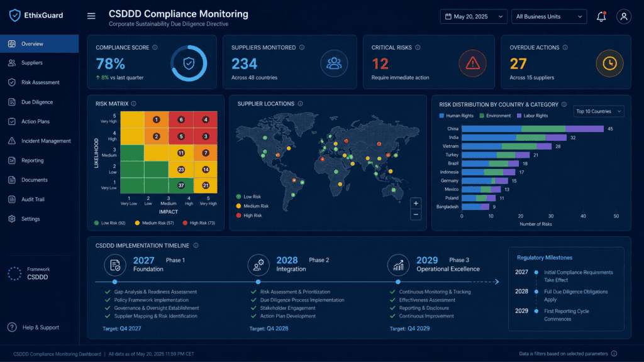Click Target: Q4 2028 text
The width and height of the screenshot is (644, 362).
(269, 328)
